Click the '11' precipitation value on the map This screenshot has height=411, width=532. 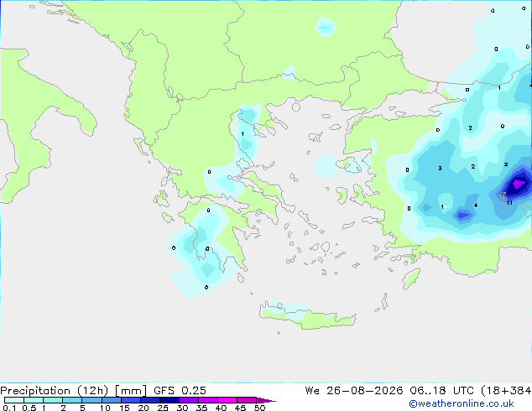[x=509, y=203]
